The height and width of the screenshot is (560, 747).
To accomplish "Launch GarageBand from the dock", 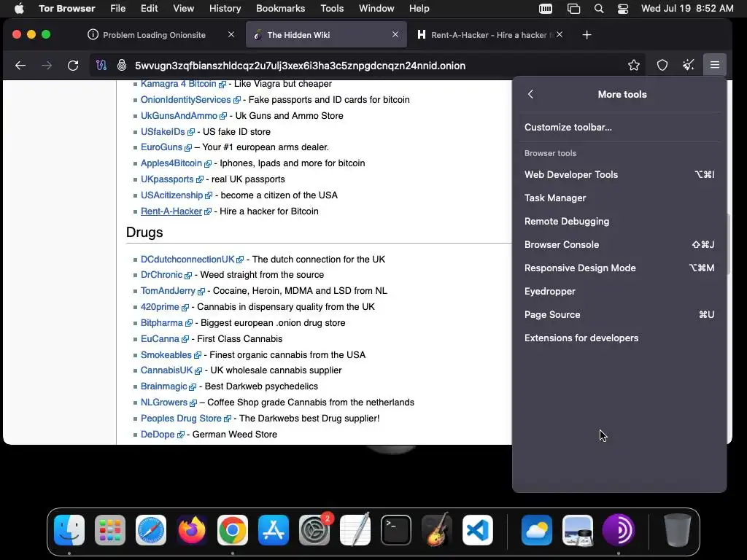I will click(x=437, y=530).
